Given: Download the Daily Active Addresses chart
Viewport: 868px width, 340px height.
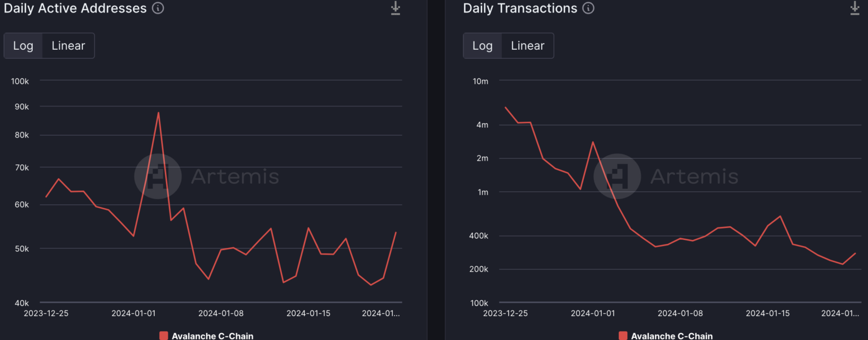Looking at the screenshot, I should click(x=396, y=8).
